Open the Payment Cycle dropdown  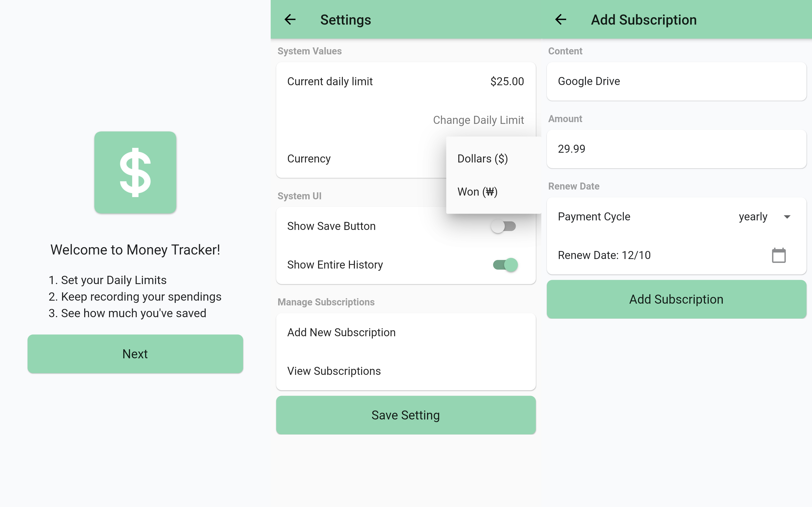click(765, 217)
